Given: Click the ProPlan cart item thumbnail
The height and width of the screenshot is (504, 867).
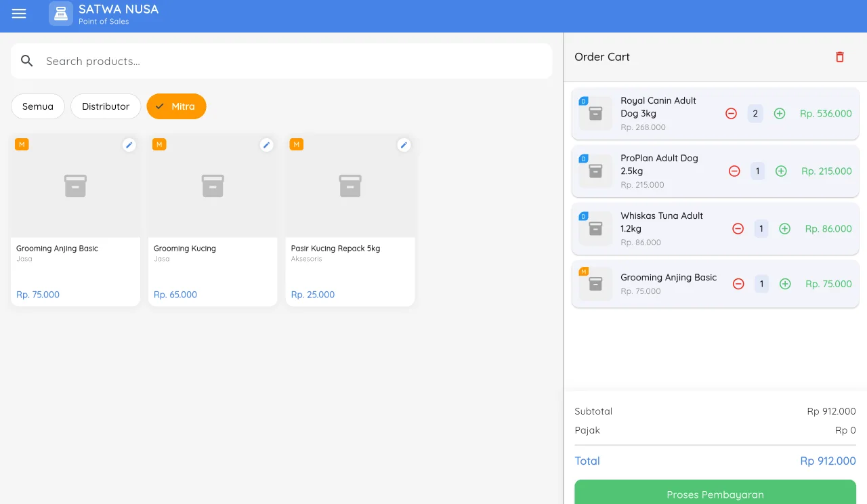Looking at the screenshot, I should pos(595,171).
